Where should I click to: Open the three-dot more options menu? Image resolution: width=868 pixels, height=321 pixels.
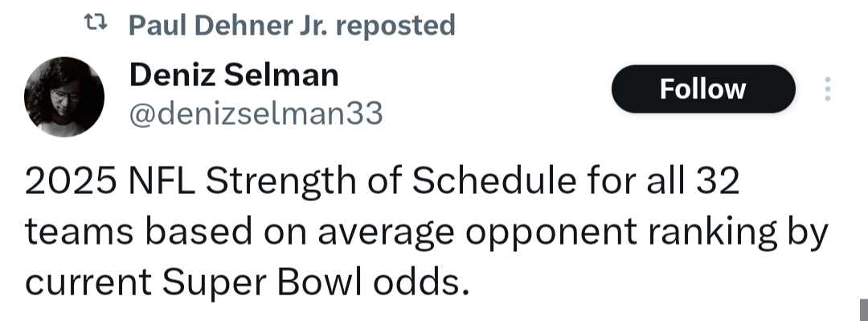827,88
